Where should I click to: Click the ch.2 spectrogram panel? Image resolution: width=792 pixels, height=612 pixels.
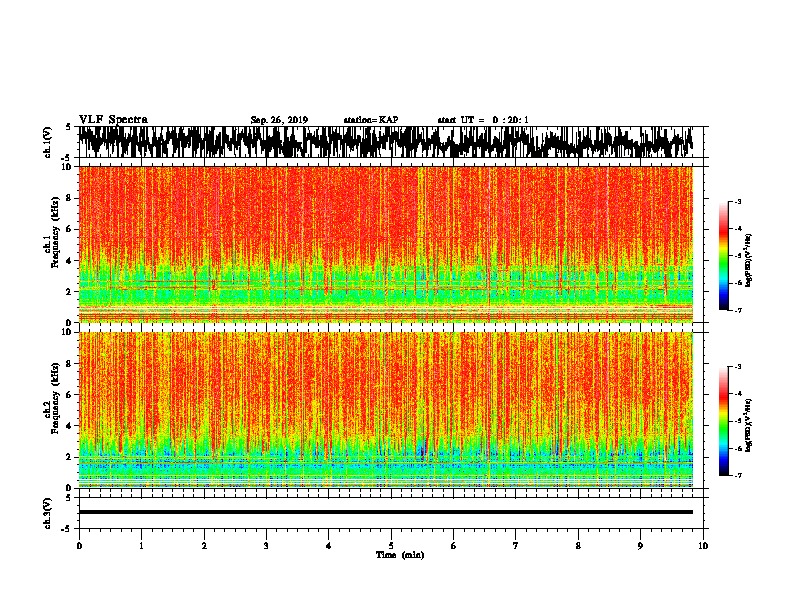pyautogui.click(x=386, y=410)
